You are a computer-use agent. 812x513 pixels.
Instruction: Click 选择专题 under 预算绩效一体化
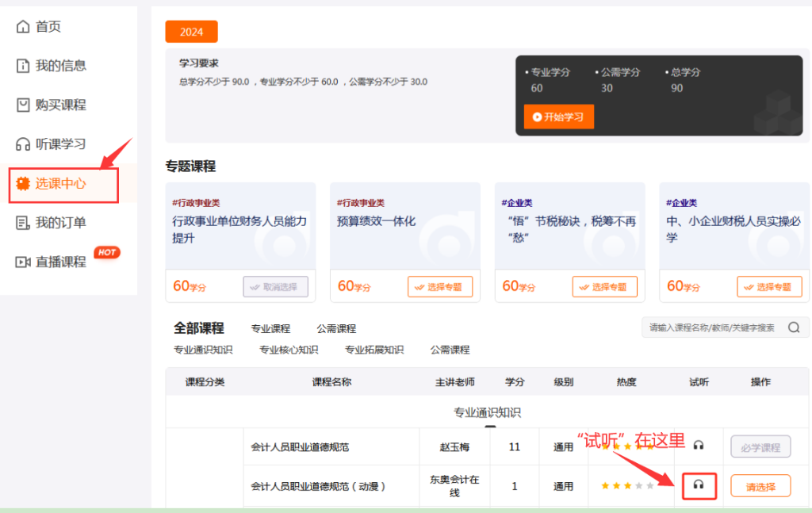[x=440, y=286]
